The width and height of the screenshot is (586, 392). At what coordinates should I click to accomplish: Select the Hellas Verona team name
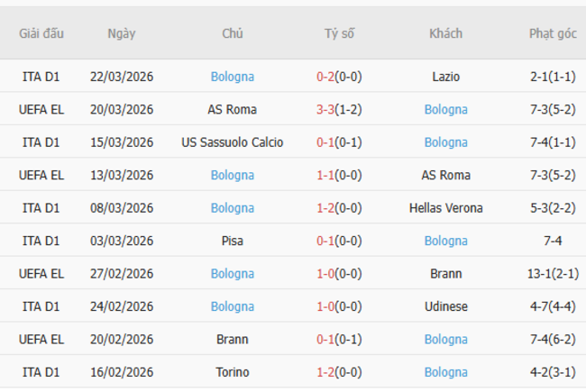(x=445, y=208)
